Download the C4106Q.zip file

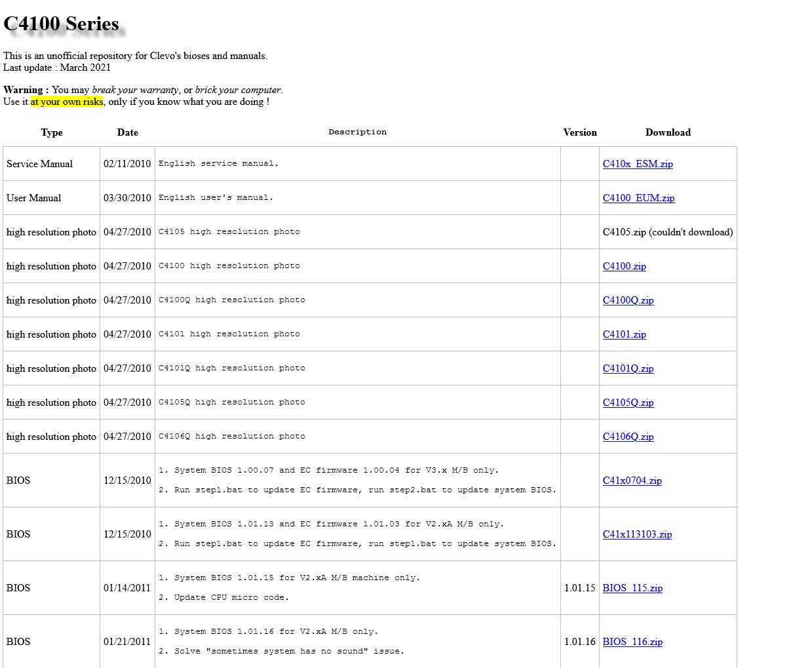pyautogui.click(x=628, y=437)
